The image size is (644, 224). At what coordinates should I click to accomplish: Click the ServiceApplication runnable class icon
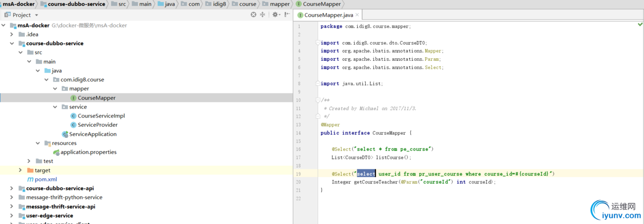pos(65,134)
